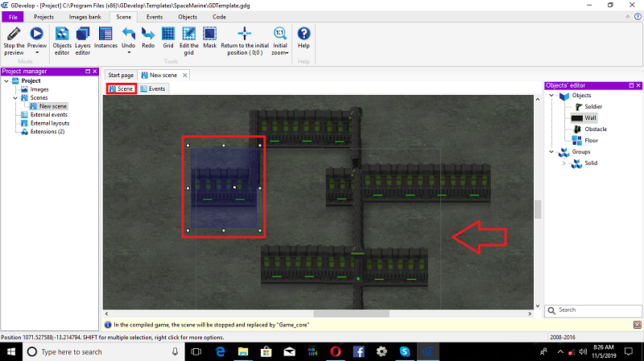Image resolution: width=644 pixels, height=361 pixels.
Task: Collapse the ribbon with the caret icon
Action: [x=628, y=17]
